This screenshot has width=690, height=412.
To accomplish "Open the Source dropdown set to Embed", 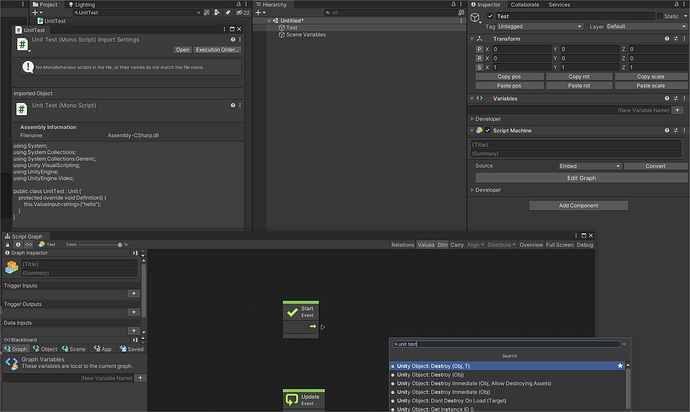I will 588,166.
